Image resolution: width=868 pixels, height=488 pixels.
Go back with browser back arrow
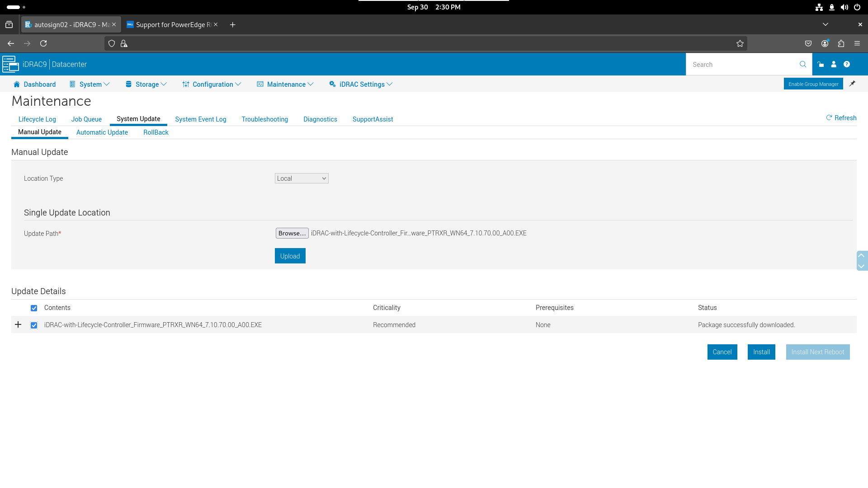tap(11, 43)
